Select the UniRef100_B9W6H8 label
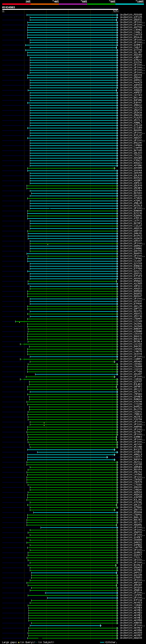 131,211
